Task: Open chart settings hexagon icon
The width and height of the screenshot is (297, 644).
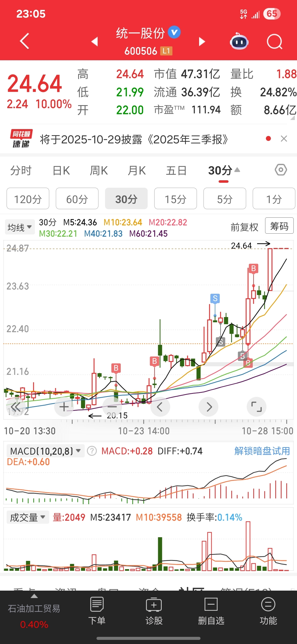Action: click(281, 170)
